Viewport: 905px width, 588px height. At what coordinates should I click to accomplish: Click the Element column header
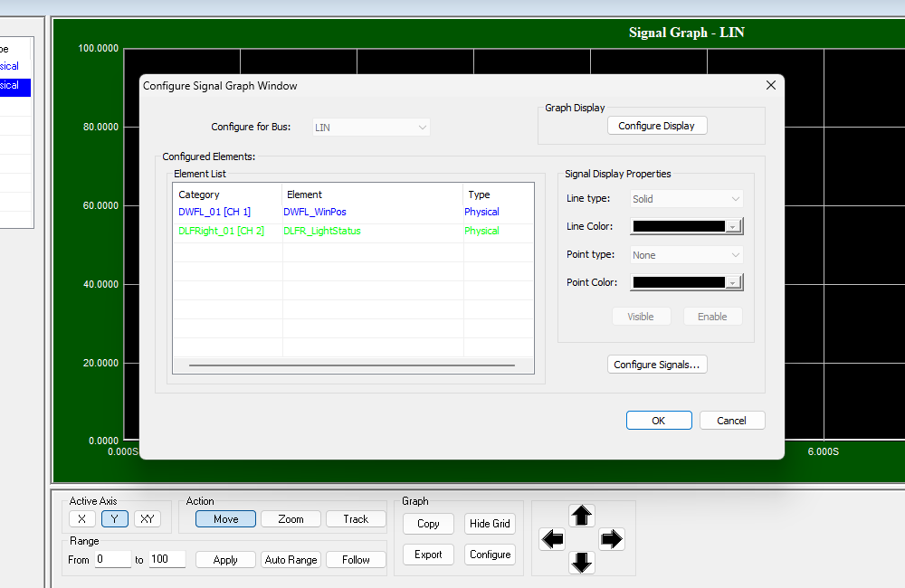(372, 194)
